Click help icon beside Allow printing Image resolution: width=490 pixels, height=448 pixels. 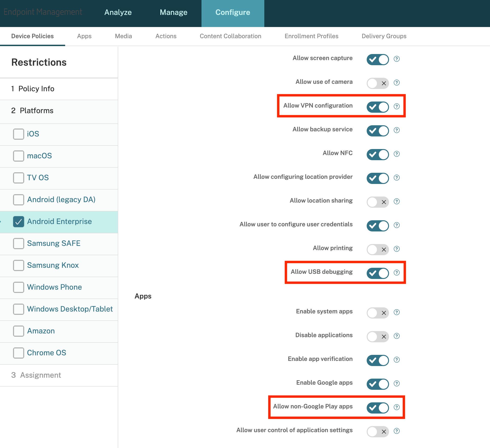pos(396,249)
